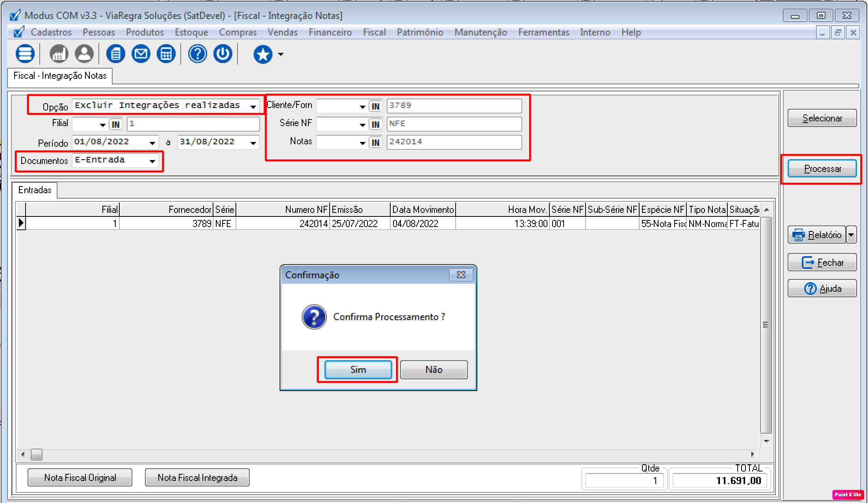The width and height of the screenshot is (868, 503).
Task: Open the calculator toolbar icon
Action: pyautogui.click(x=166, y=54)
